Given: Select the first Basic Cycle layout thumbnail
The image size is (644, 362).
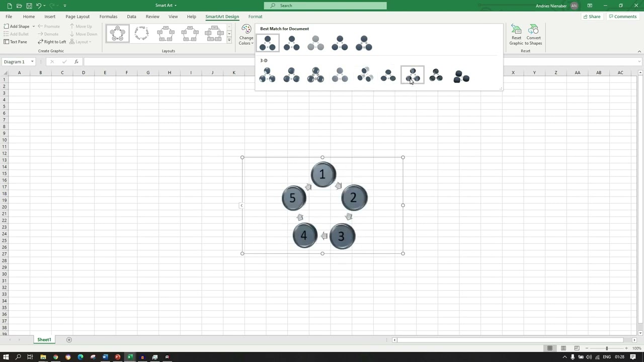Looking at the screenshot, I should (117, 33).
